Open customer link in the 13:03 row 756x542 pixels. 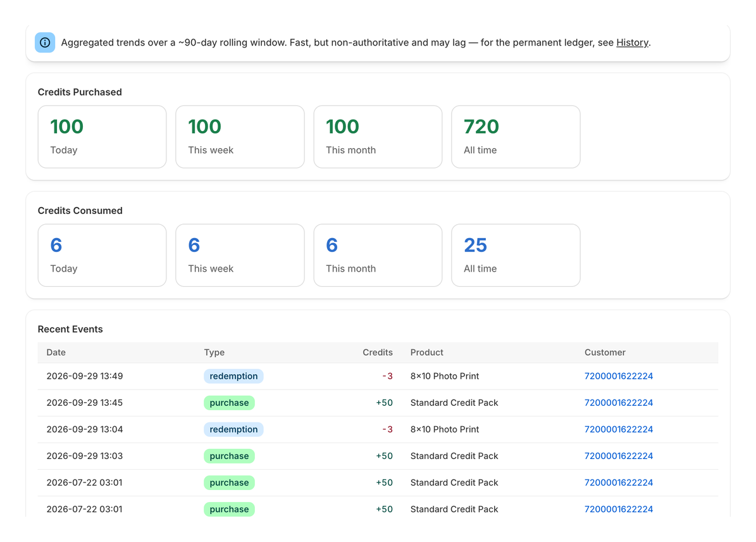pos(619,456)
